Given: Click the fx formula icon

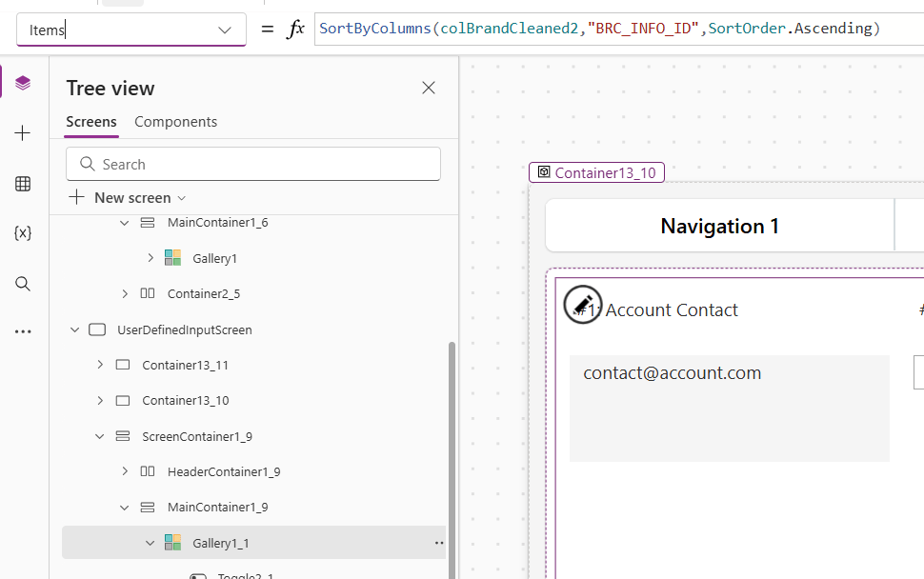Looking at the screenshot, I should coord(296,30).
